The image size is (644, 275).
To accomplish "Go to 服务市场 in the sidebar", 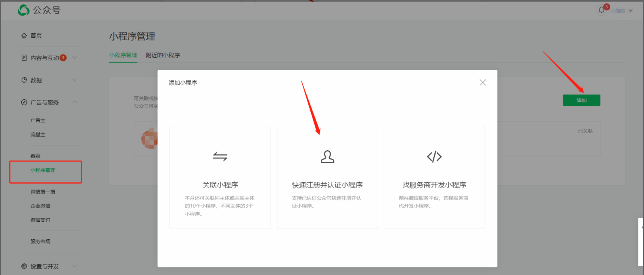I will pyautogui.click(x=41, y=241).
